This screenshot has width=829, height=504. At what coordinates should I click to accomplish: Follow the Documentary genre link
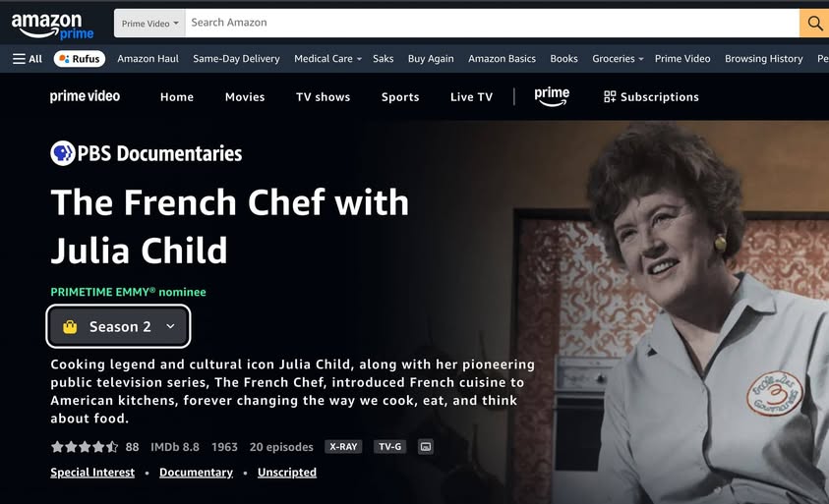pyautogui.click(x=196, y=473)
